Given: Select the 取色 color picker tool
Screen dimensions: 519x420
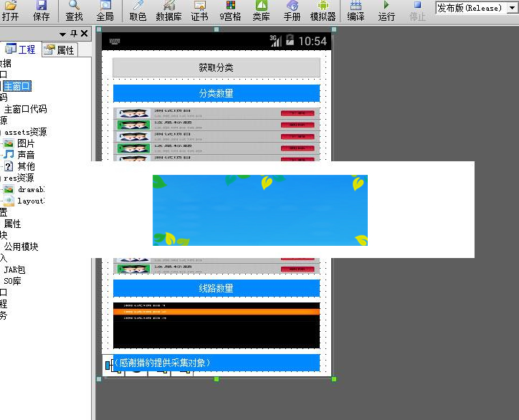Looking at the screenshot, I should pos(138,11).
